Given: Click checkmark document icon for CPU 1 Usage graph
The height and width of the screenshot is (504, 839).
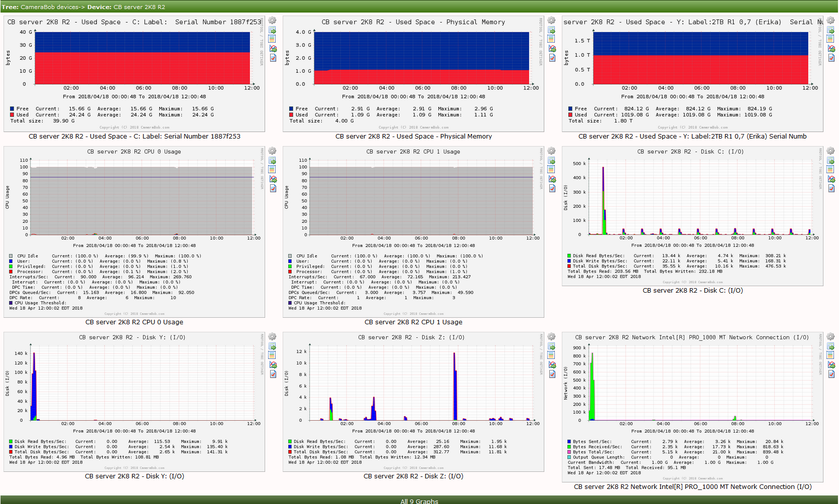Looking at the screenshot, I should click(x=552, y=188).
